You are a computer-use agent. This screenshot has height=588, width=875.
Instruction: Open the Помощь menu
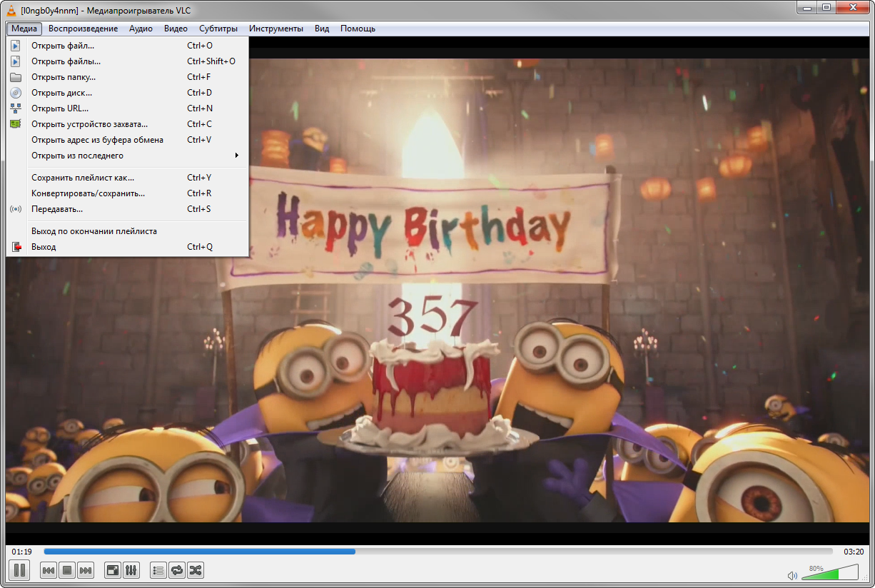point(358,29)
